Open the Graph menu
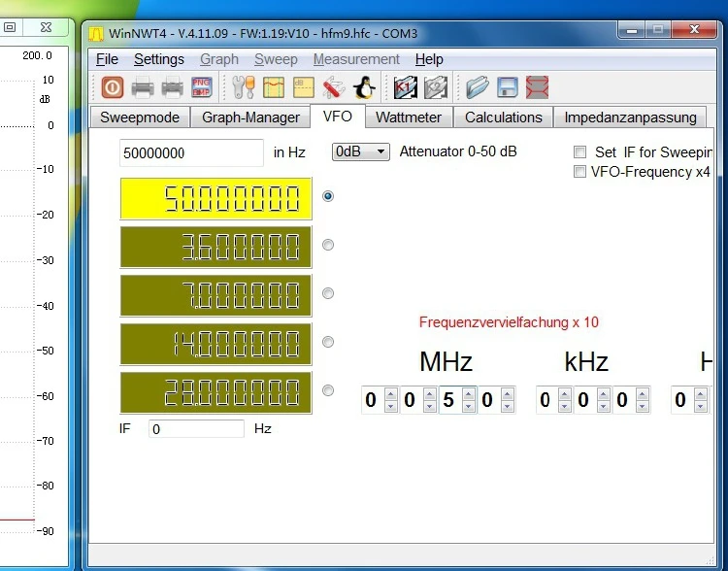The height and width of the screenshot is (571, 728). pyautogui.click(x=219, y=59)
